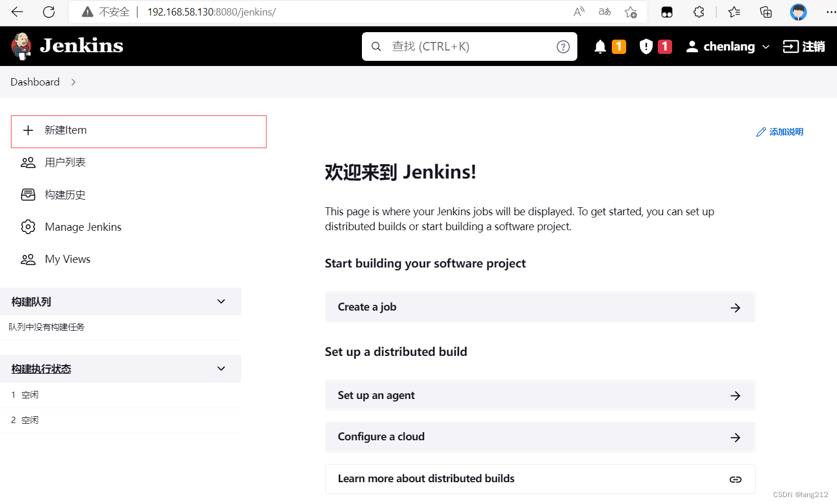Viewport: 837px width, 504px height.
Task: Click the gear icon for Manage Jenkins
Action: point(28,227)
